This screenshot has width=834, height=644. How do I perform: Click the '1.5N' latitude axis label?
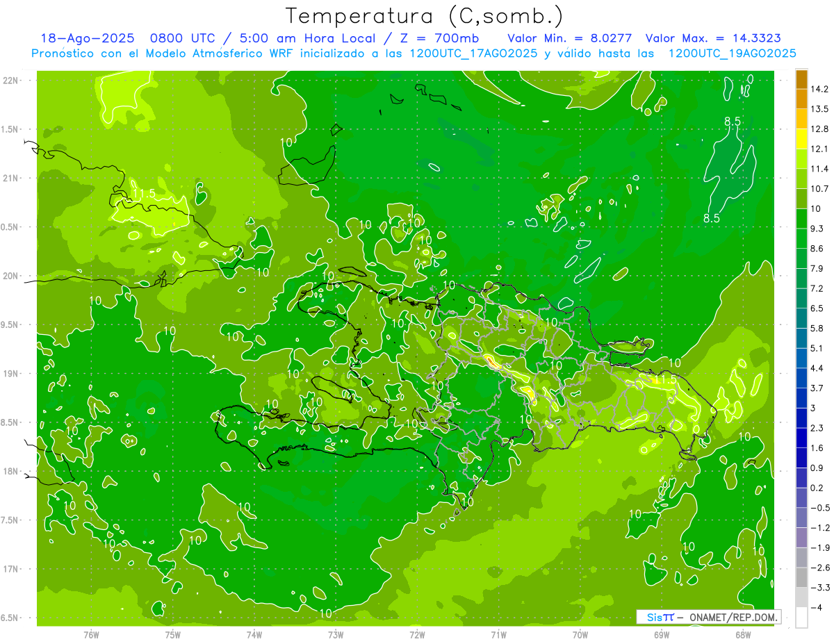click(x=10, y=129)
